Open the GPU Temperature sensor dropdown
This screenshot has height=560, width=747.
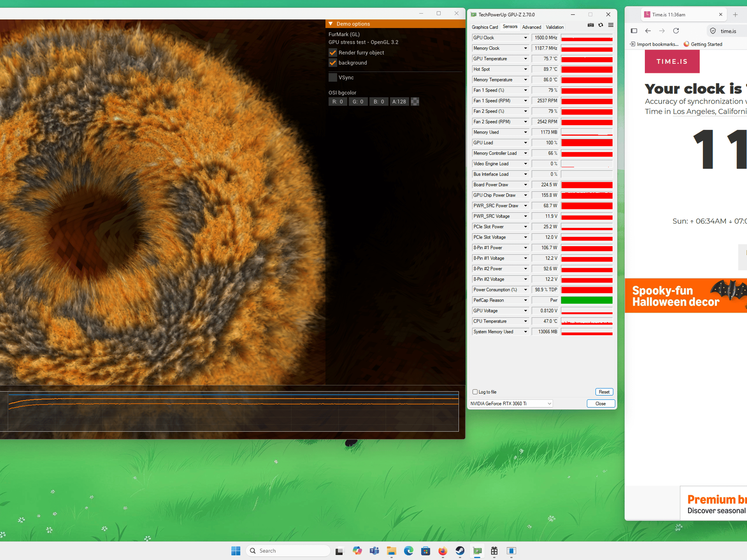click(x=526, y=59)
